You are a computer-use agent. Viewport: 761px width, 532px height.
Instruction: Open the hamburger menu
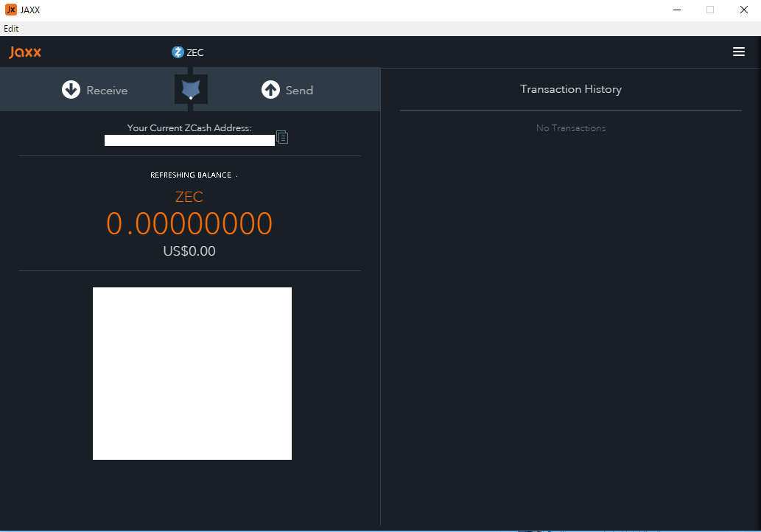[739, 52]
